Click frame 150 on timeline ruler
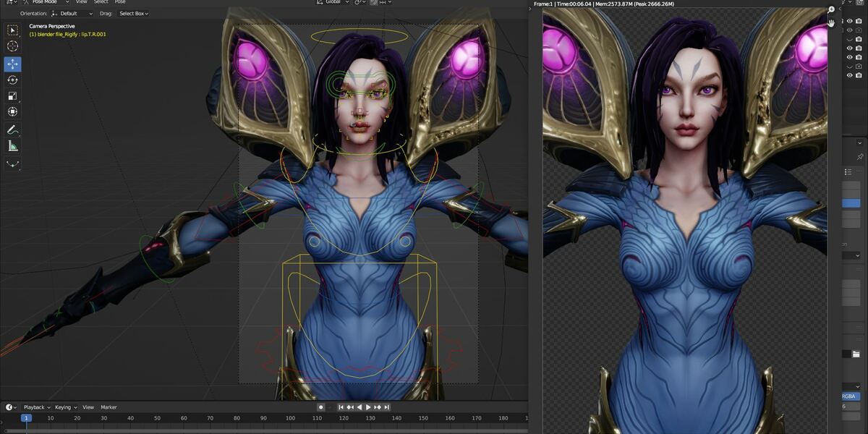This screenshot has height=434, width=868. pyautogui.click(x=423, y=418)
